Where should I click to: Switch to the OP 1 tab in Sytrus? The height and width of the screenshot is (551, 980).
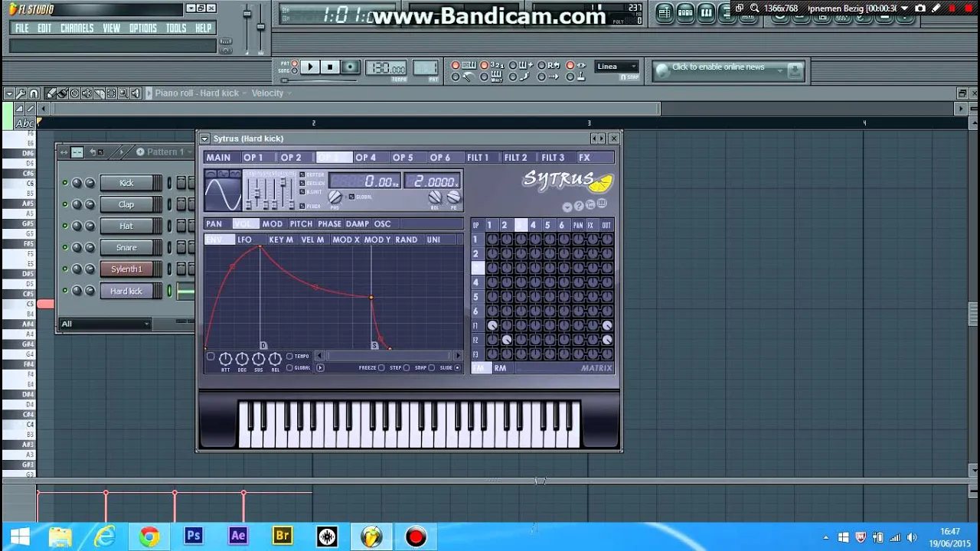pos(253,158)
